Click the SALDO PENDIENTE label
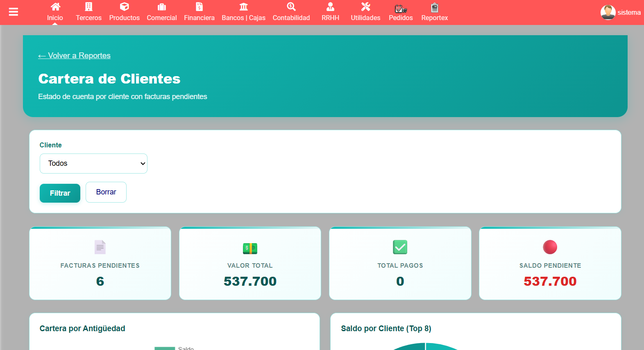 [x=550, y=266]
